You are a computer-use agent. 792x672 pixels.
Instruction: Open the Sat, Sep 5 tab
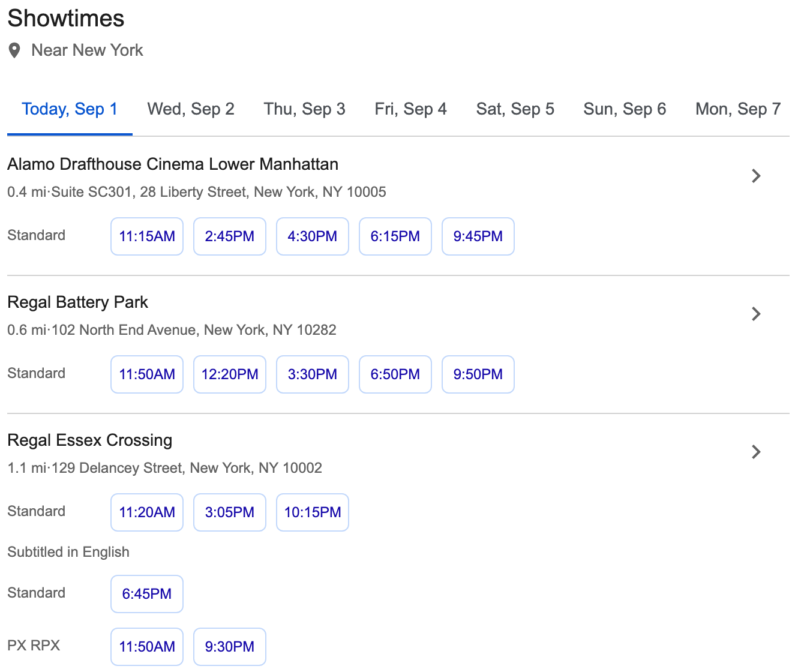coord(515,109)
